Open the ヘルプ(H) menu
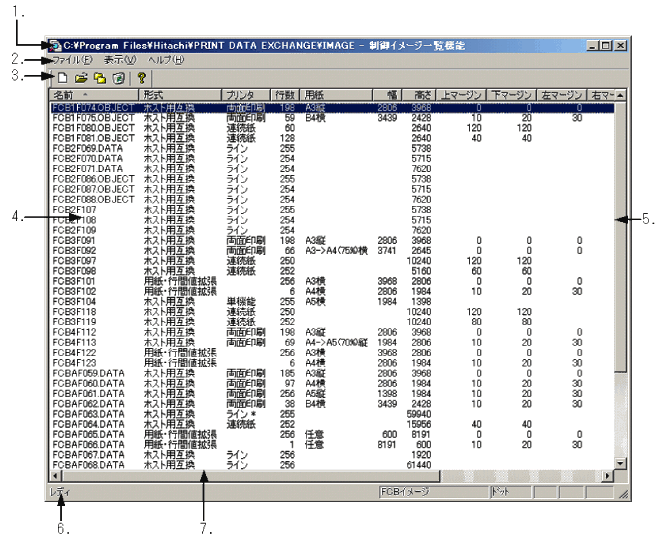This screenshot has width=666, height=541. tap(166, 61)
